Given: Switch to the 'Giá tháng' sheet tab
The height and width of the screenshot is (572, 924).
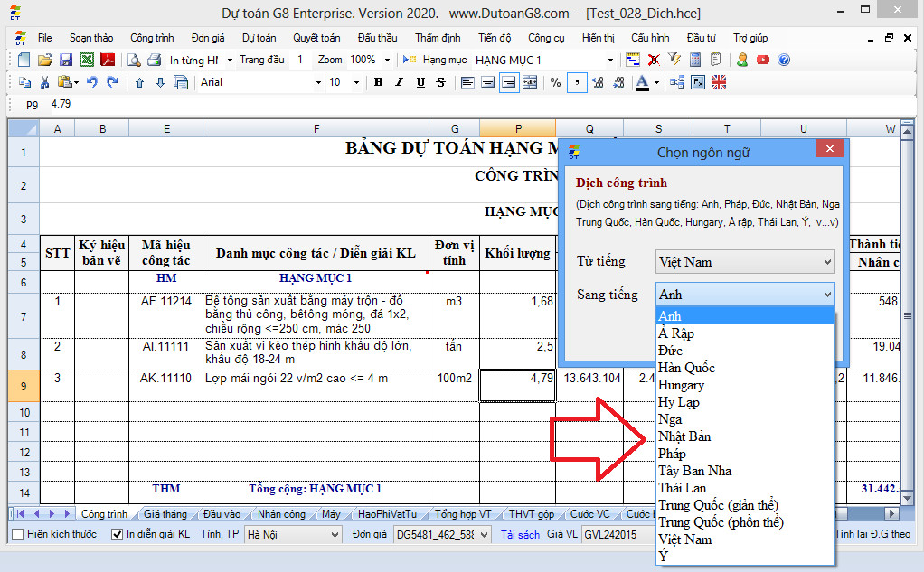Looking at the screenshot, I should 165,514.
